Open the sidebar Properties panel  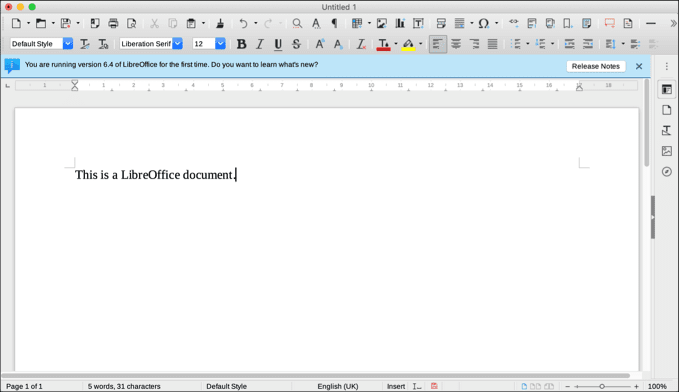[667, 90]
